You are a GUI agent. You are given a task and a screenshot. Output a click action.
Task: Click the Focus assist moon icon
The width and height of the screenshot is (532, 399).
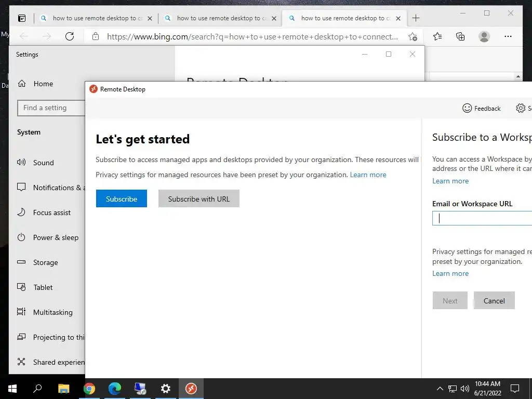click(21, 212)
